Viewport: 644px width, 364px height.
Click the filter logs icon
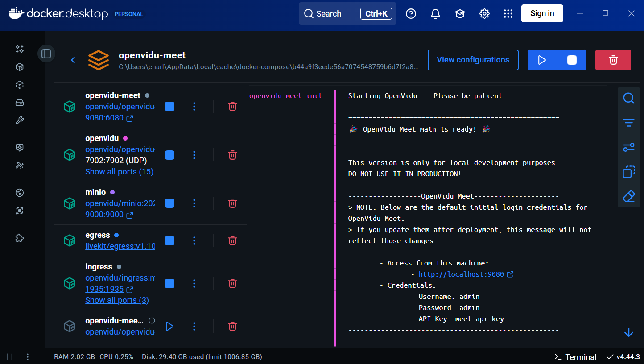coord(628,123)
